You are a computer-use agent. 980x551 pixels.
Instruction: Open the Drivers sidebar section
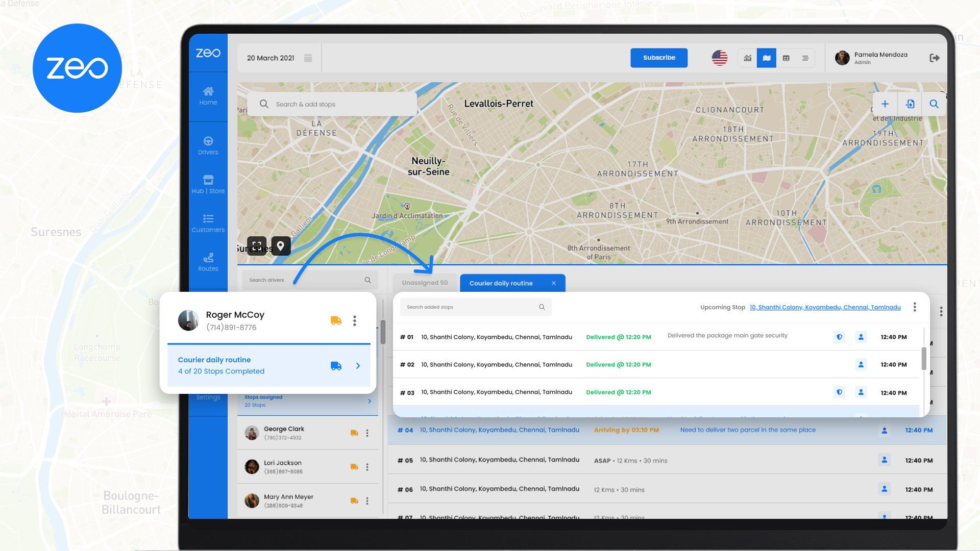click(208, 146)
